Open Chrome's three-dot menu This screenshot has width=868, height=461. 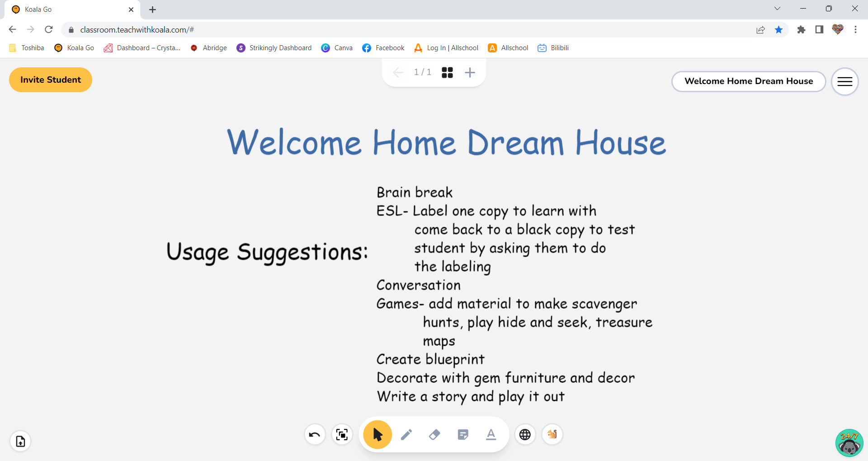[x=855, y=29]
